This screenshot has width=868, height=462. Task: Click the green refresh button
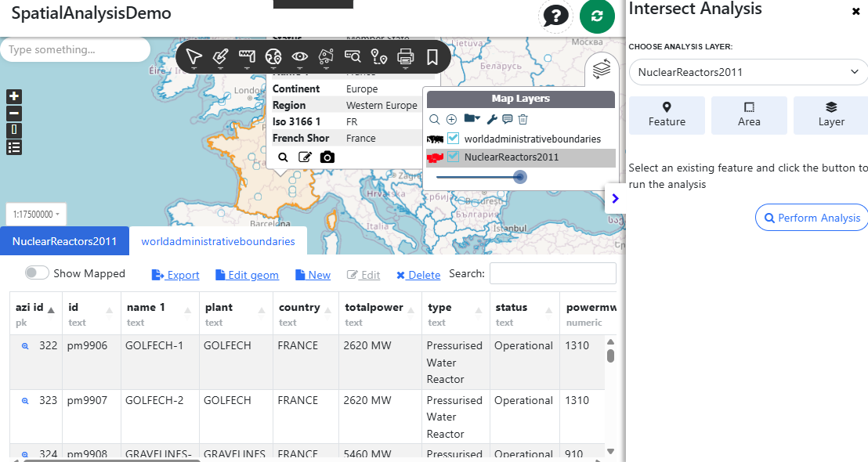(597, 16)
